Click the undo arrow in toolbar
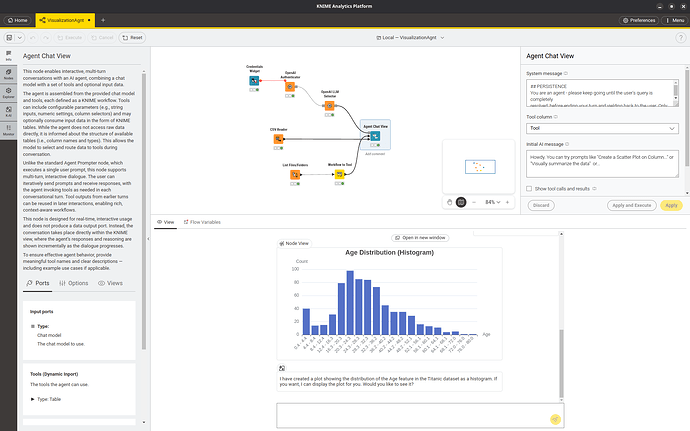This screenshot has height=431, width=690. [x=33, y=38]
